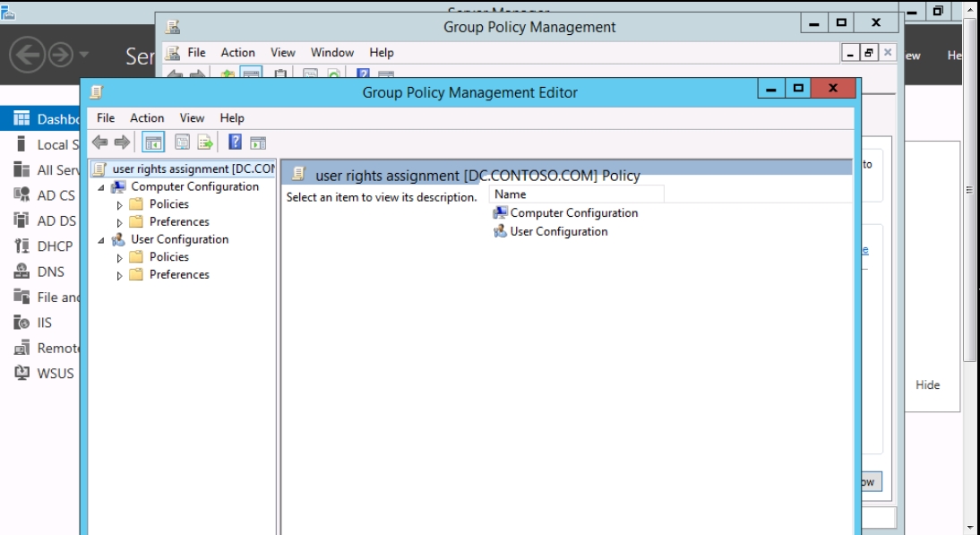The height and width of the screenshot is (535, 980).
Task: Open File menu in Group Policy Management Editor
Action: point(106,118)
